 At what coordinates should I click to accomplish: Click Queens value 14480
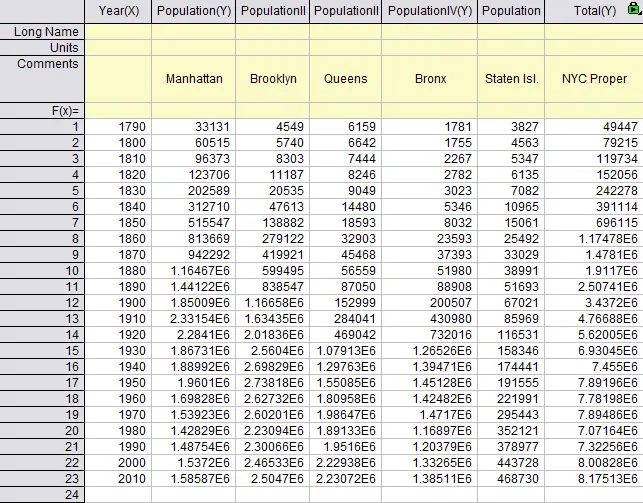coord(345,207)
